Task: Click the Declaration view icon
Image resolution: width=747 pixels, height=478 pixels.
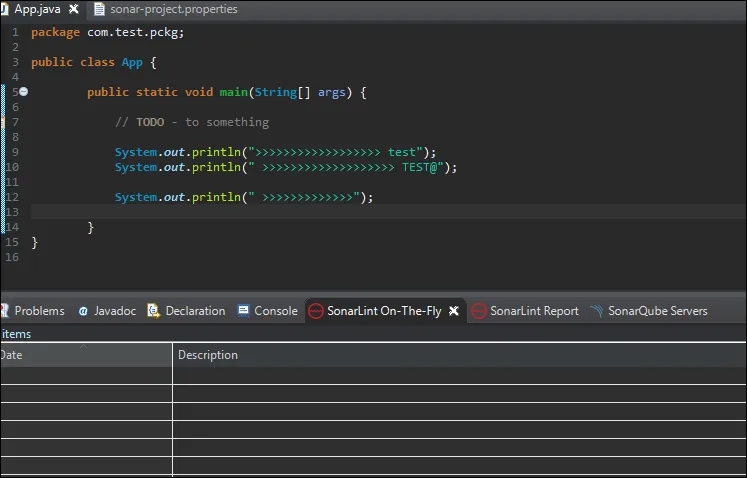Action: coord(153,311)
